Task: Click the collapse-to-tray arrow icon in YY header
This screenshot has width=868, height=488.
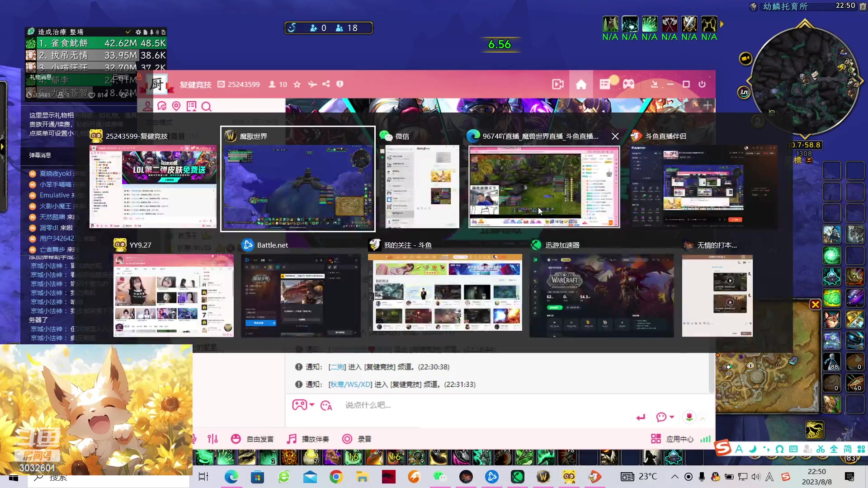Action: tap(654, 84)
